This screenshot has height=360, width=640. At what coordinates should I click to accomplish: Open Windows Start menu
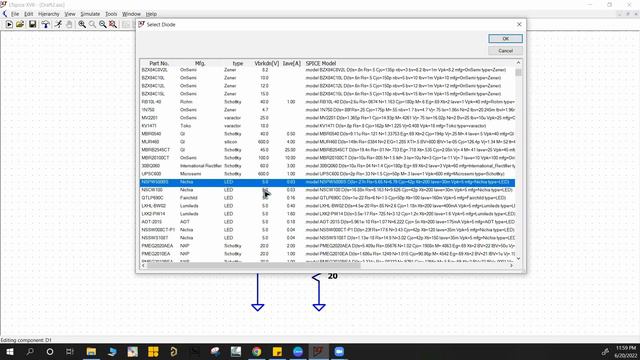click(x=10, y=351)
